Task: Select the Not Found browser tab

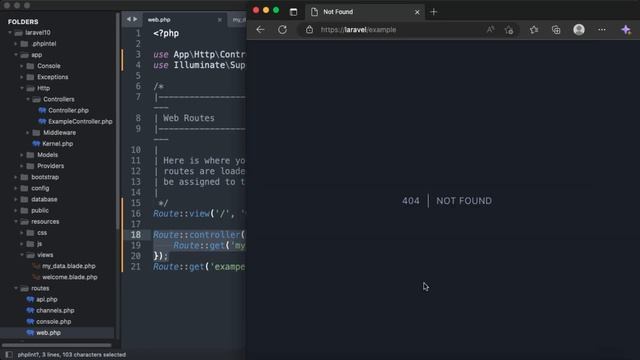Action: pyautogui.click(x=365, y=12)
